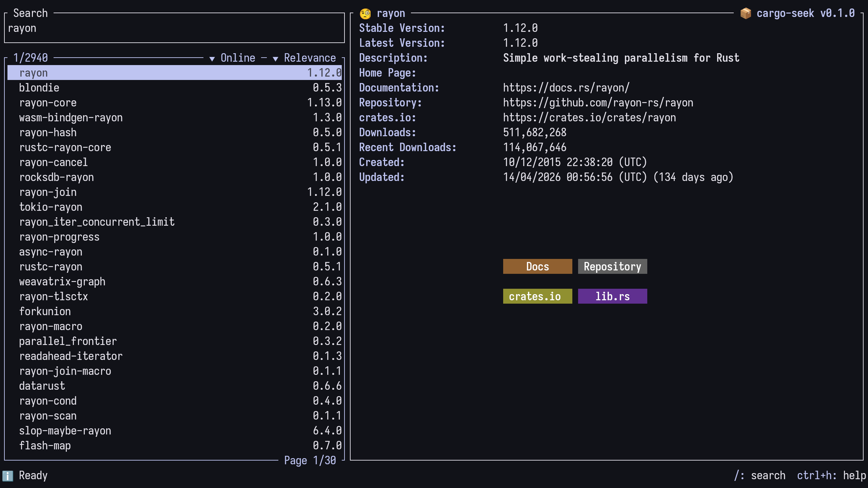
Task: Open the docs.rs/rayon documentation link
Action: 566,88
